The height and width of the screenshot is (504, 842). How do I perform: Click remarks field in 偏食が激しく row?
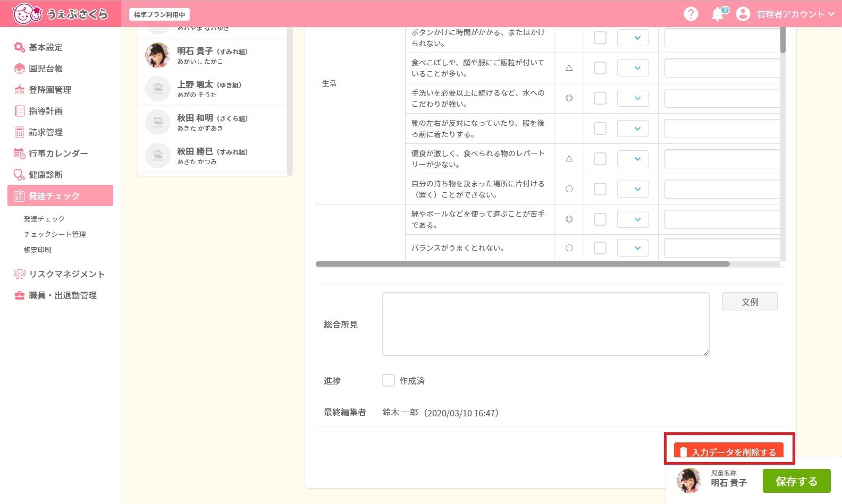(x=722, y=159)
